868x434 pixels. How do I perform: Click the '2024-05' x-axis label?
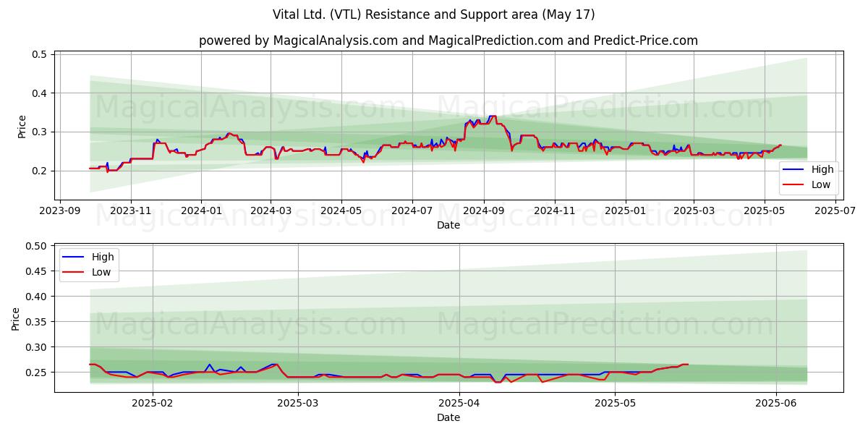pyautogui.click(x=341, y=211)
